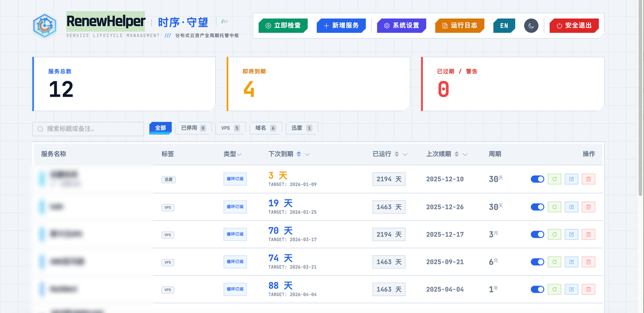Viewport: 644px width, 313px height.
Task: Delete the service expiring in 3 天
Action: coord(589,179)
